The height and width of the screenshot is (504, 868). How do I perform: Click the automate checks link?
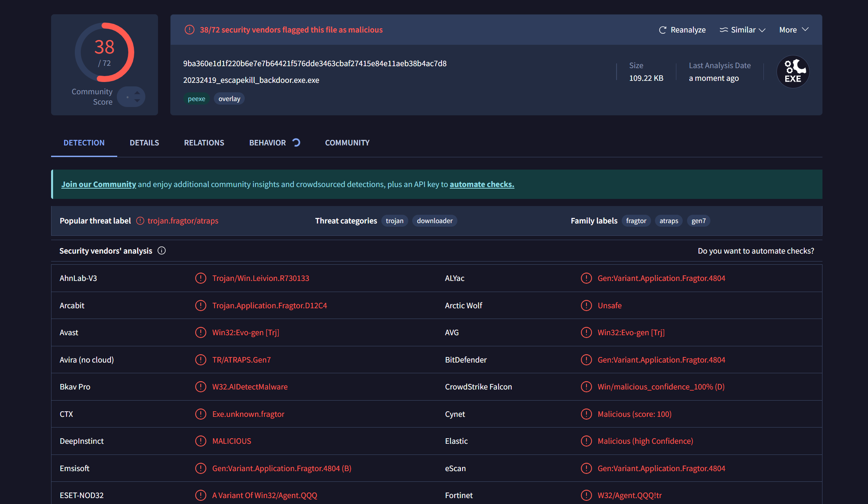click(x=482, y=185)
